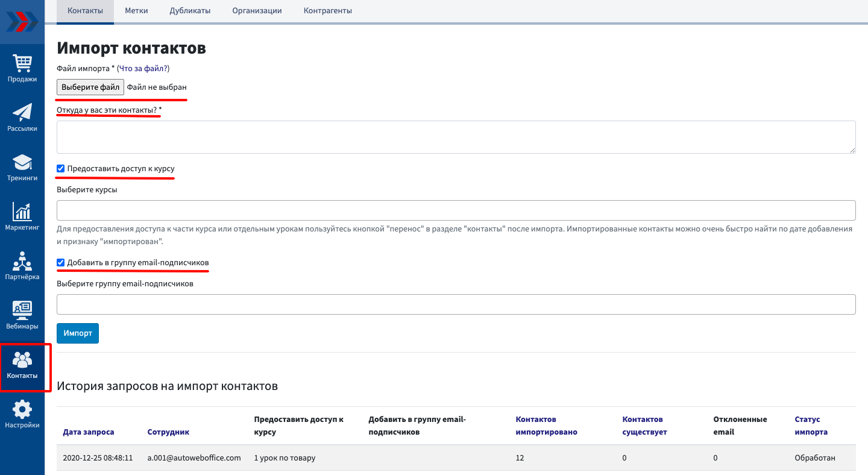
Task: Open Вебинары monitor icon
Action: [22, 310]
